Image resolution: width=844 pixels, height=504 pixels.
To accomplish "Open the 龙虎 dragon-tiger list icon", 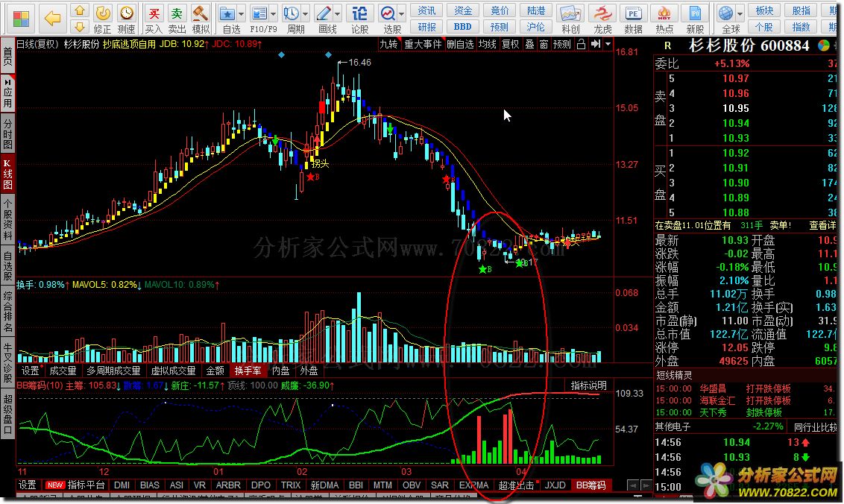I will [602, 19].
